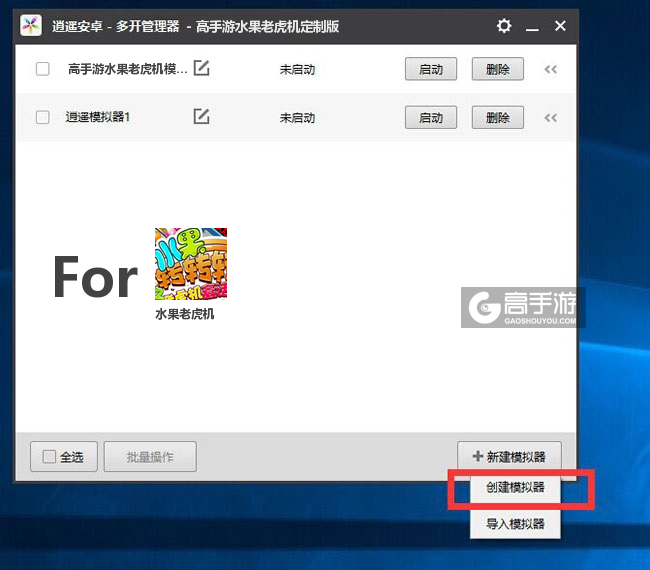This screenshot has height=570, width=650.
Task: Delete 逍遥模拟器1 using 删除 button
Action: [497, 117]
